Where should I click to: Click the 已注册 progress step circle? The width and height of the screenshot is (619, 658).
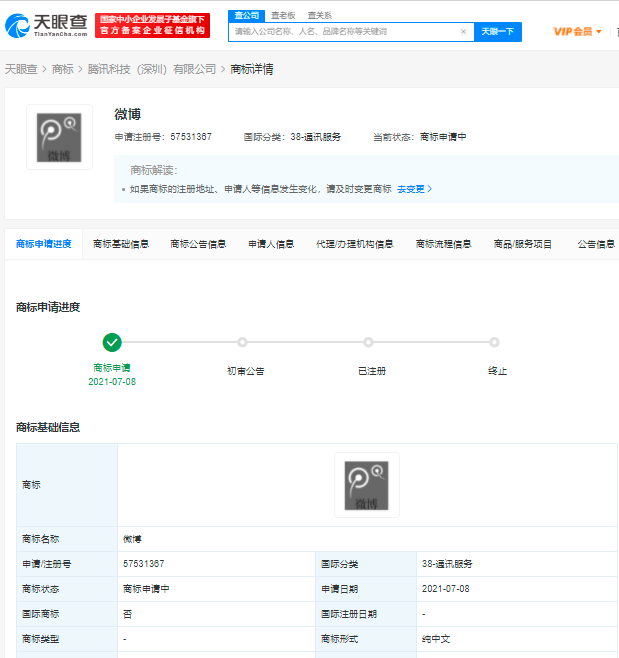(x=368, y=343)
